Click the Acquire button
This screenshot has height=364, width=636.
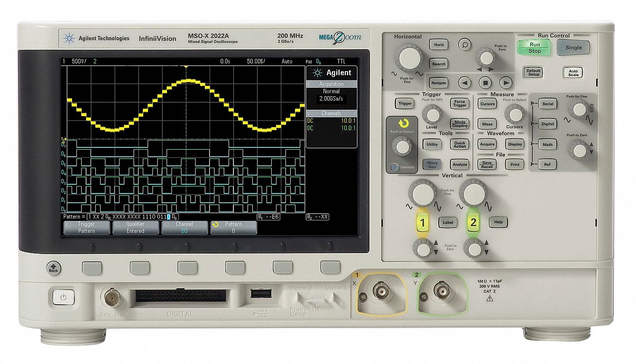(x=487, y=144)
